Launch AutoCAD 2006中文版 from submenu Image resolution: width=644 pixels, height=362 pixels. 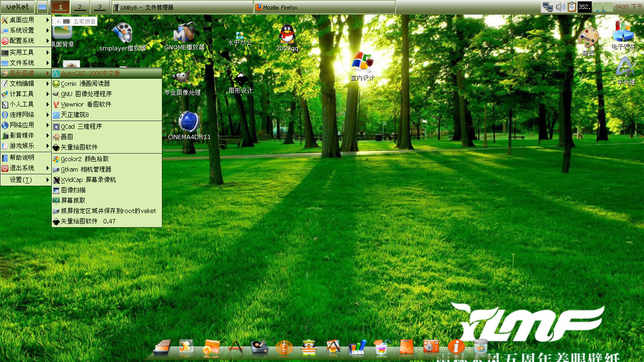point(107,73)
